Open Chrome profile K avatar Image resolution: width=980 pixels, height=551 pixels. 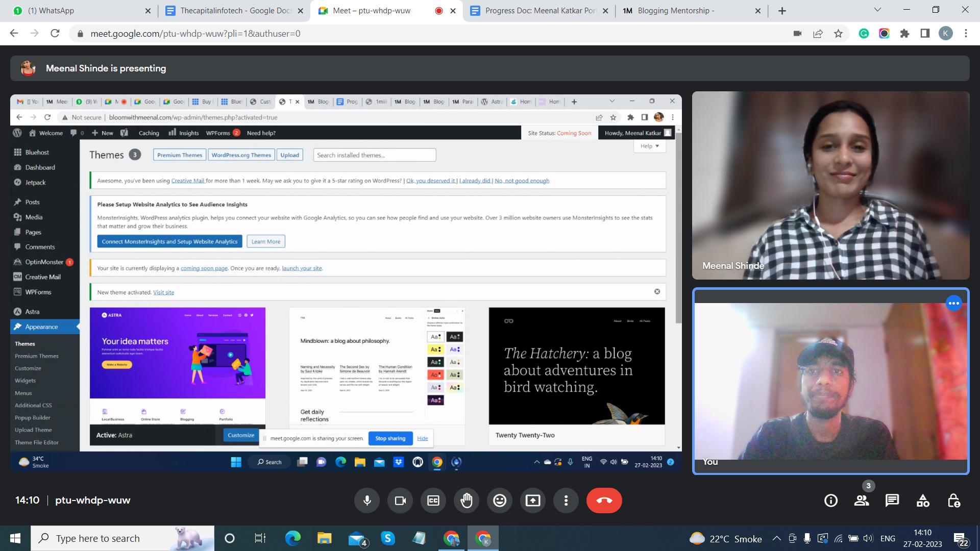coord(945,33)
